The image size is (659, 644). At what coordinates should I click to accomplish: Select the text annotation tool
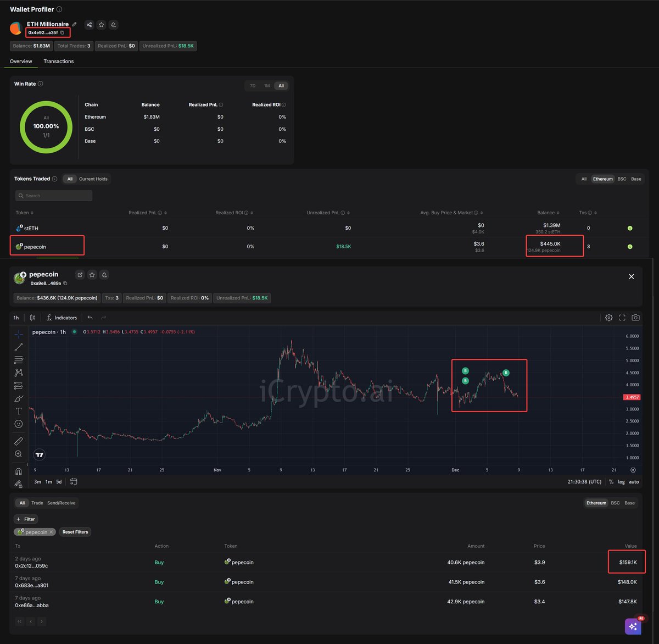point(19,411)
